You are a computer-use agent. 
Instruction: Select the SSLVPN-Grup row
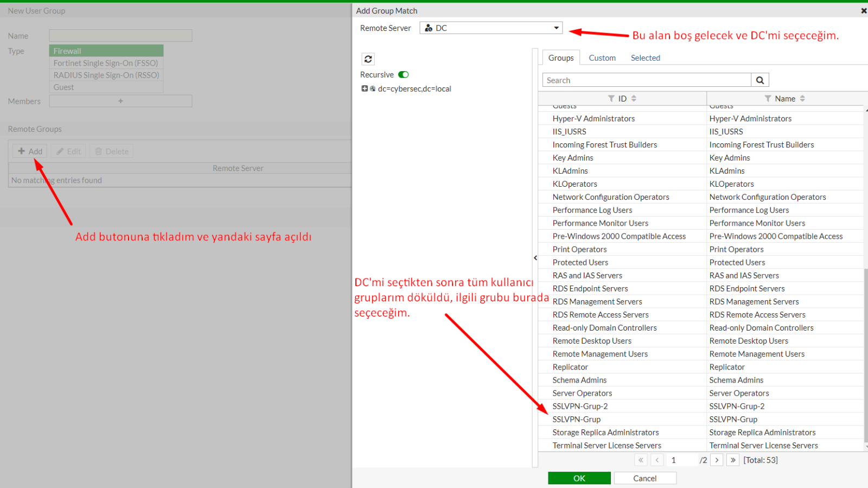[577, 420]
